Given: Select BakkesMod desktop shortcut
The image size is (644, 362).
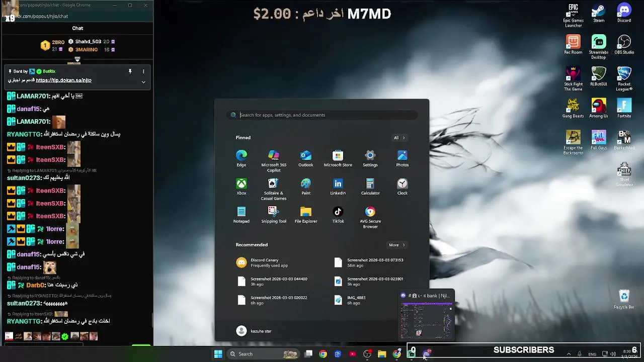Looking at the screenshot, I should click(x=624, y=140).
